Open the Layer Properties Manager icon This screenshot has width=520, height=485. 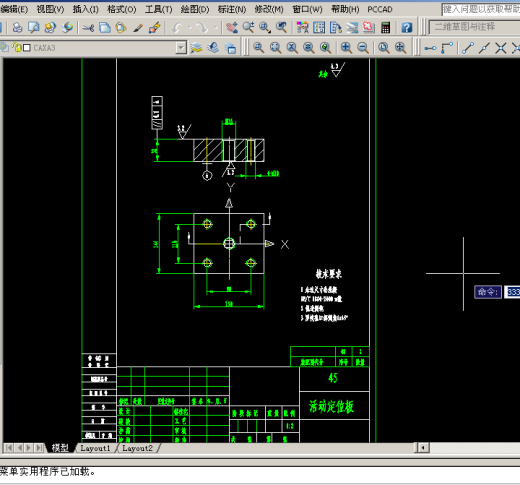click(x=196, y=48)
